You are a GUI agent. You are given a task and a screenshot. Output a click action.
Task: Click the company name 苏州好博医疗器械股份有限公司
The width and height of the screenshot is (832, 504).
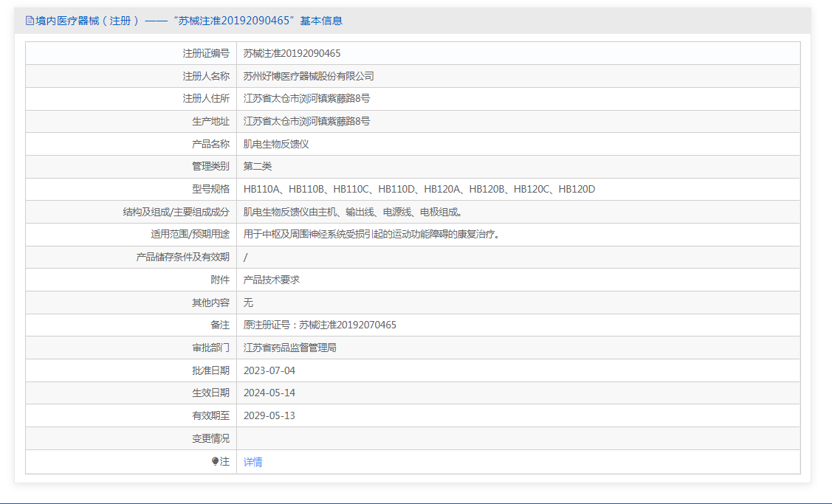(309, 77)
